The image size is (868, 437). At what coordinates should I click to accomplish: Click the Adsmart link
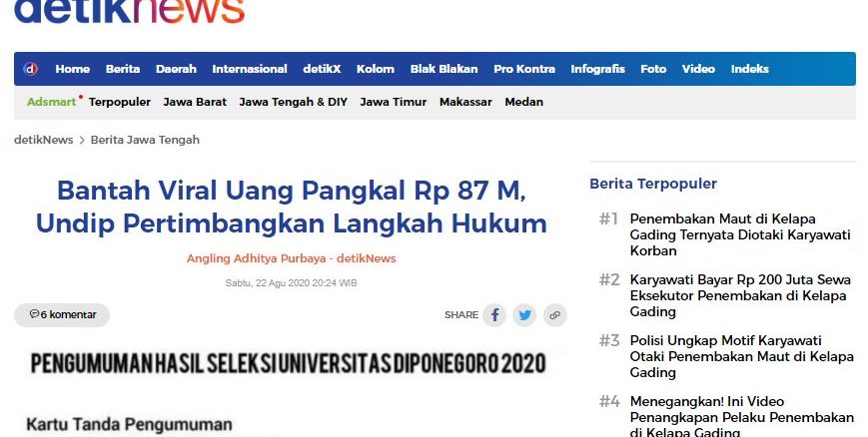coord(52,102)
